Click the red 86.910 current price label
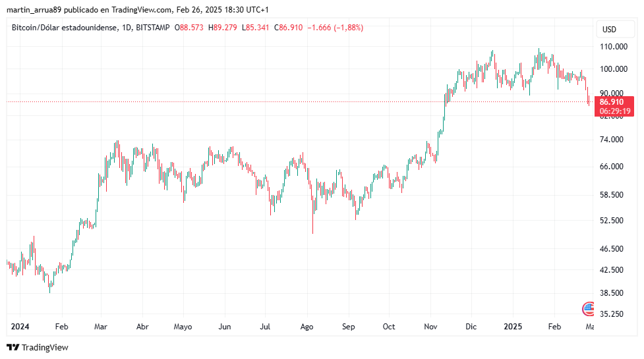Viewport: 644px width, 359px height. [612, 102]
